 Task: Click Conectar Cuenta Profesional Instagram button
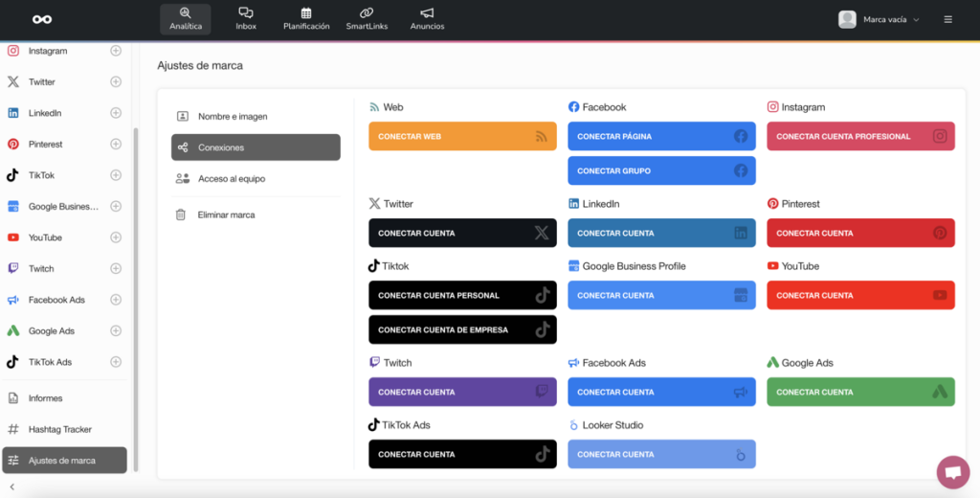860,136
